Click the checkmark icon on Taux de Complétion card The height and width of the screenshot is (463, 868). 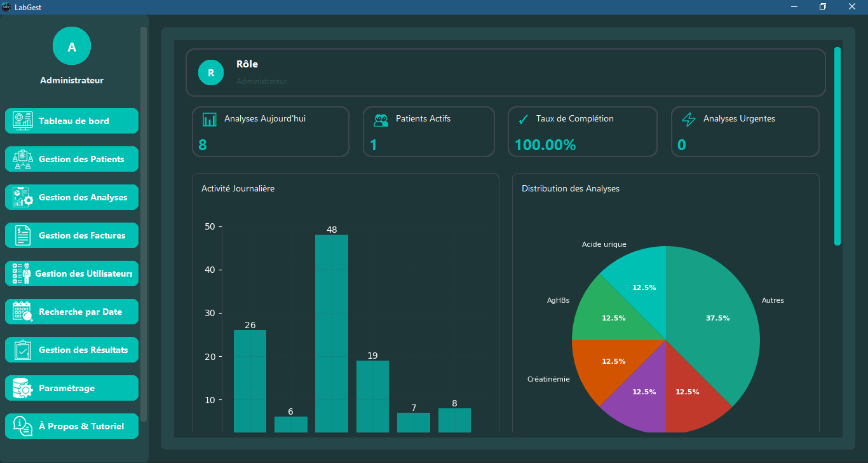(x=524, y=119)
